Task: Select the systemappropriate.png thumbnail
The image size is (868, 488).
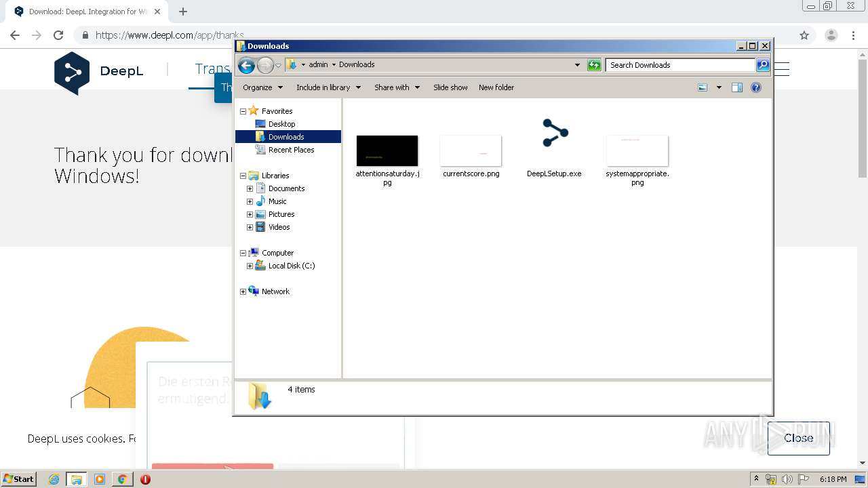Action: (x=637, y=150)
